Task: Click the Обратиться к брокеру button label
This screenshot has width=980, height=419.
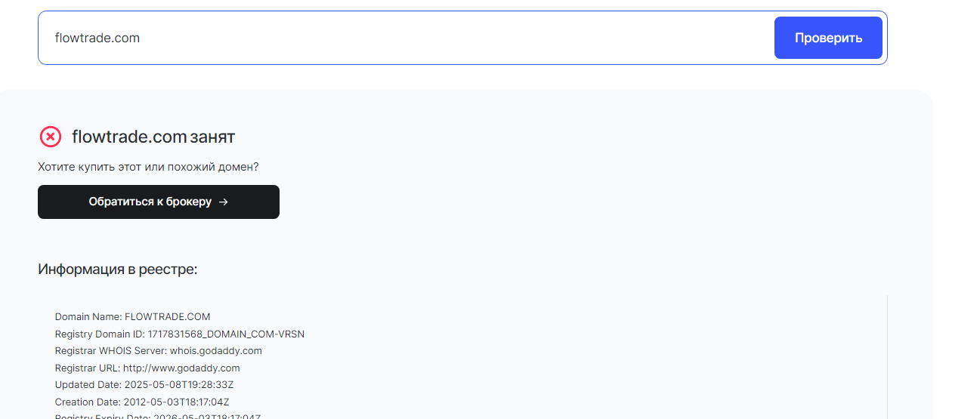Action: pyautogui.click(x=150, y=202)
